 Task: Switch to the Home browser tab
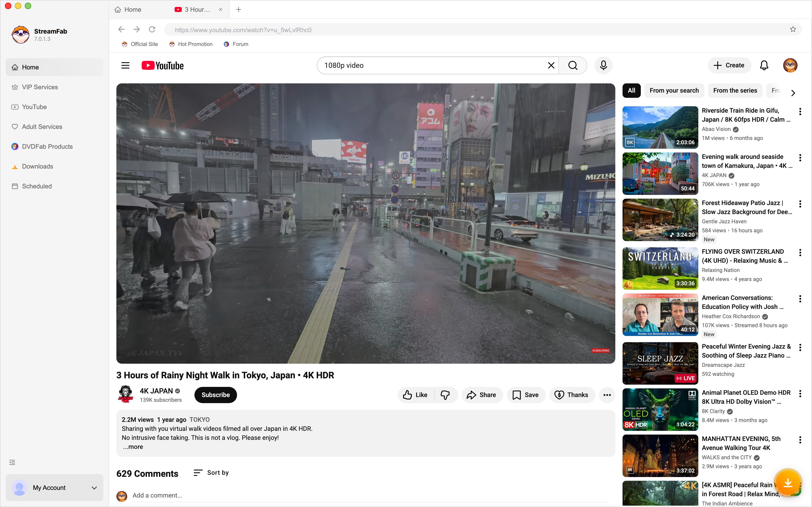pyautogui.click(x=132, y=9)
